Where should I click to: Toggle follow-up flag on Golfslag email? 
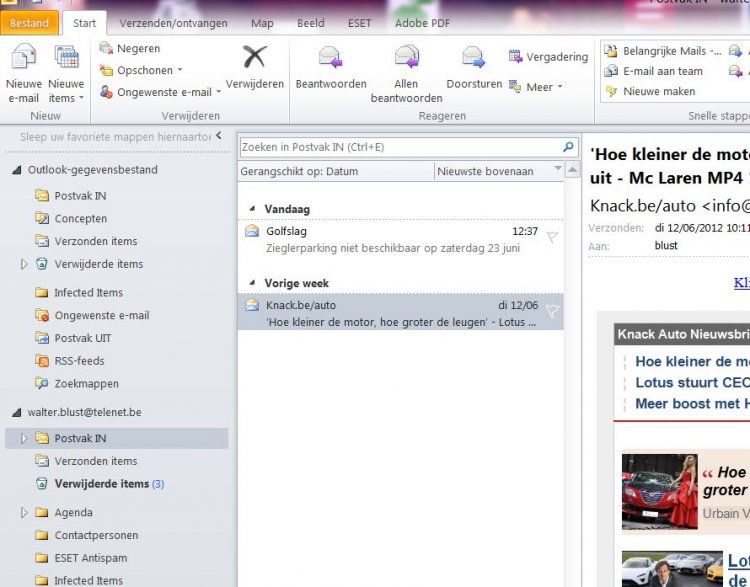[552, 237]
